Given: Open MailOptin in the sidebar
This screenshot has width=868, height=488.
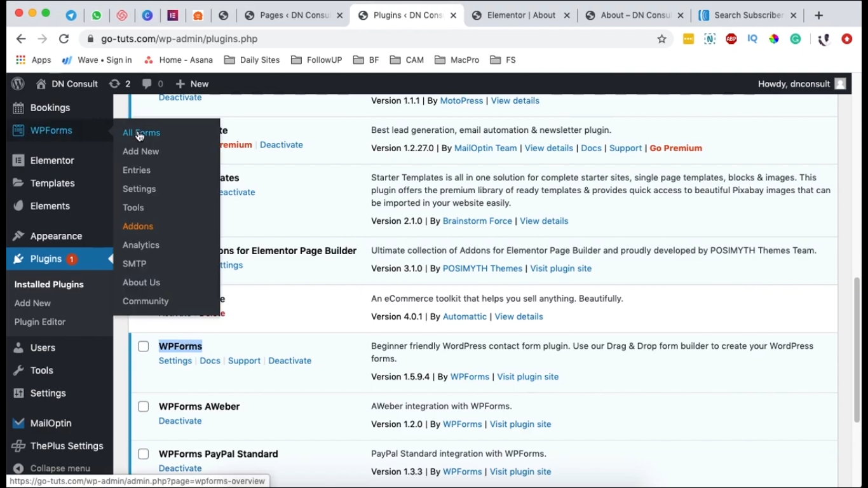Looking at the screenshot, I should tap(51, 423).
